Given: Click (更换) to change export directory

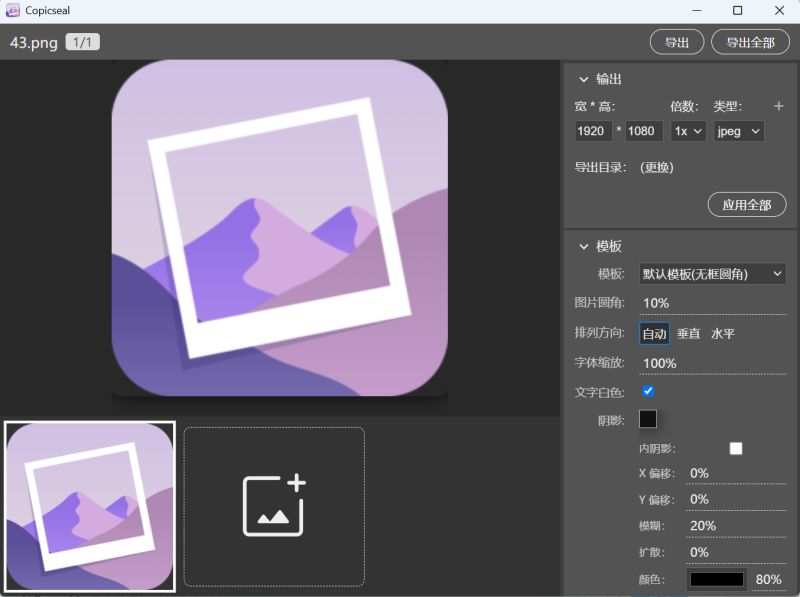Looking at the screenshot, I should pos(657,167).
